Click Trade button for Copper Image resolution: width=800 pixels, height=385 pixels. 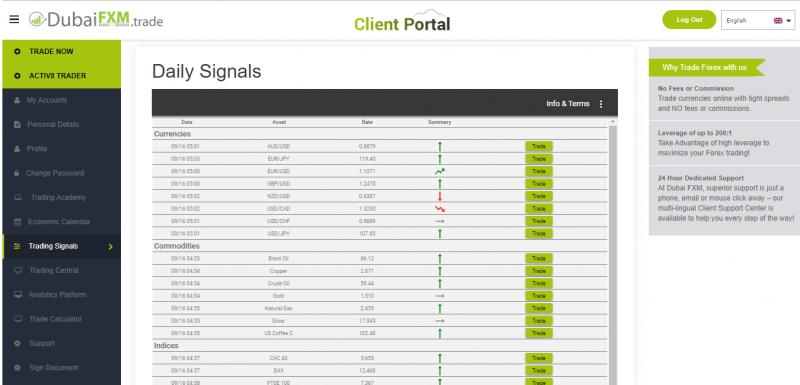(539, 271)
